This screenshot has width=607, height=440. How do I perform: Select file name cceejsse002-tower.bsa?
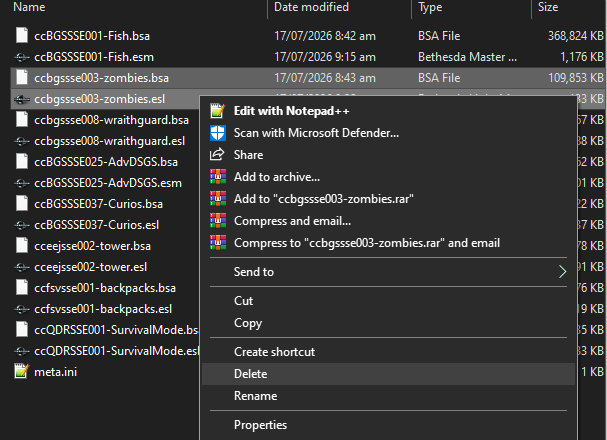click(x=93, y=246)
